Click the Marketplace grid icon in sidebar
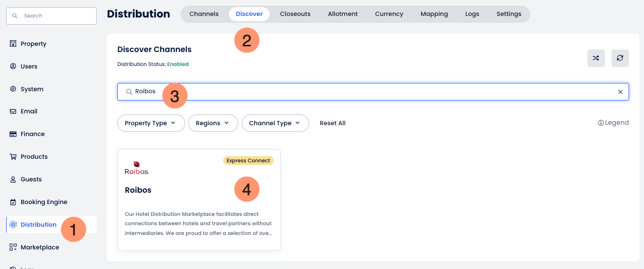 pos(13,247)
